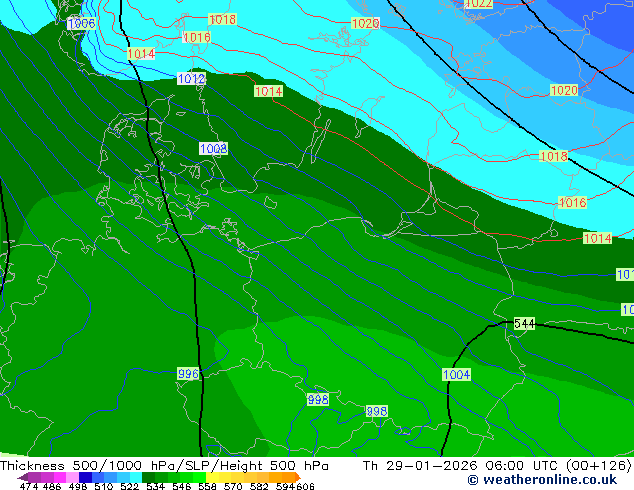Click the red 1022 isobar label
The height and width of the screenshot is (490, 634).
pyautogui.click(x=480, y=4)
